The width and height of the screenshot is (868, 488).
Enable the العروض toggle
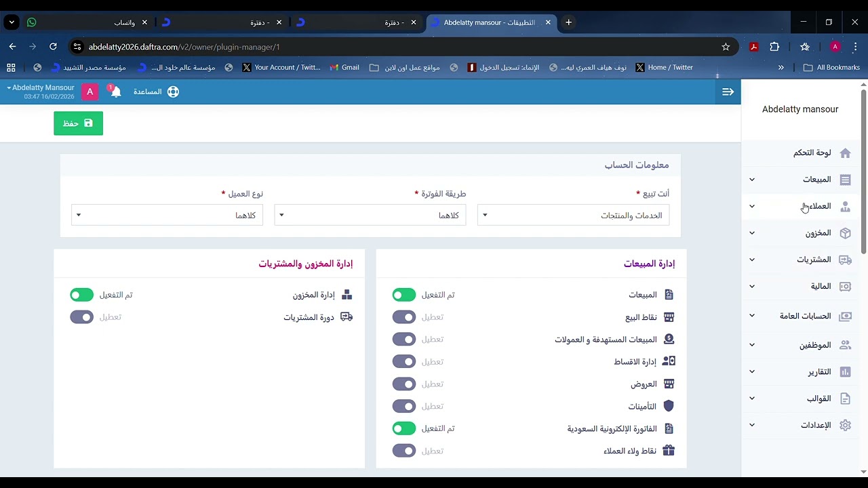404,384
